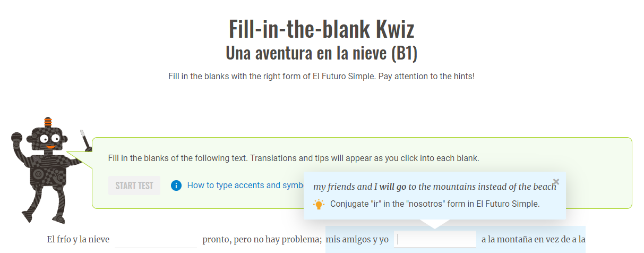Click the lightbulb hint icon
The width and height of the screenshot is (644, 253).
pos(319,204)
